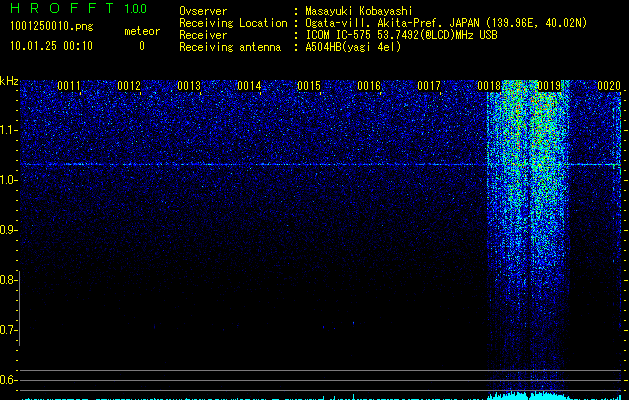Click the 0016 time marker
Image resolution: width=629 pixels, height=400 pixels.
click(369, 86)
